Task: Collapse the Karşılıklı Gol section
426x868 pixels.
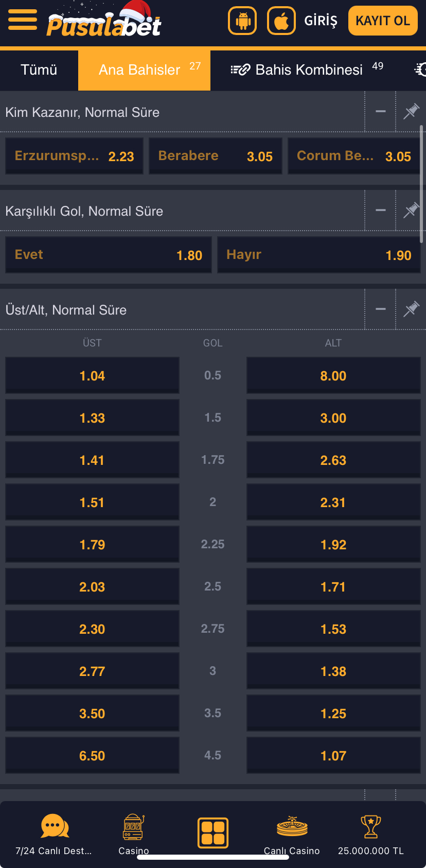Action: tap(381, 210)
